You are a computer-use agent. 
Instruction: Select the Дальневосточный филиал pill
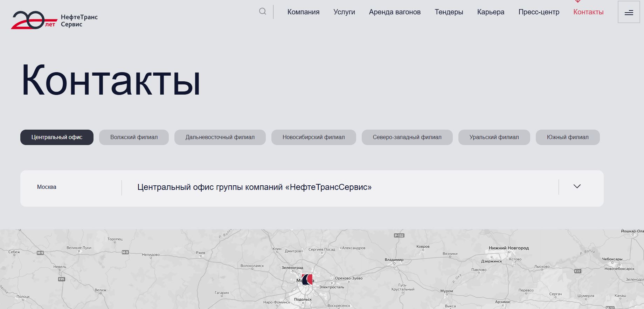coord(220,137)
